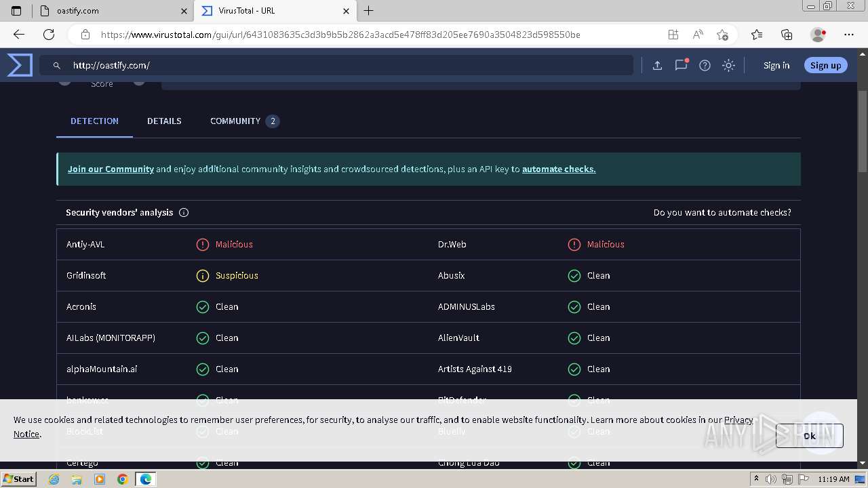Click the browser address bar URL
868x488 pixels.
[340, 35]
